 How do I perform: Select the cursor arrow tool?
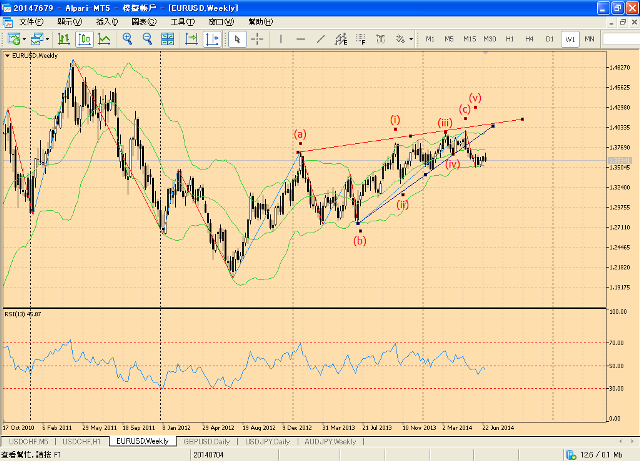coord(238,39)
